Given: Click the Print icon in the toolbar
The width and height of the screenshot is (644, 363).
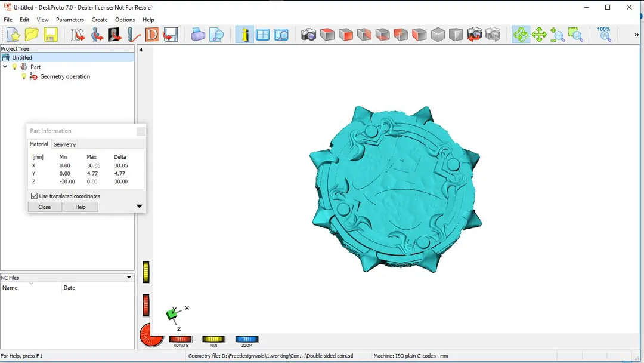Looking at the screenshot, I should [x=197, y=35].
